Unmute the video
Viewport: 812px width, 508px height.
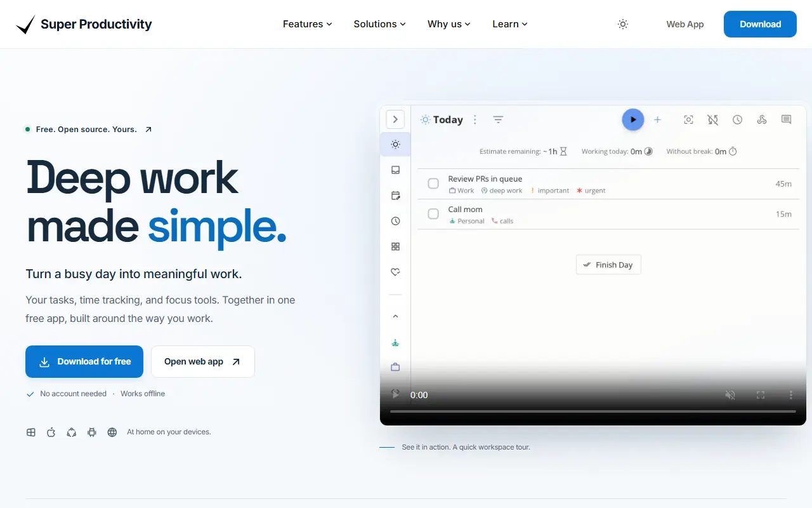click(x=730, y=395)
